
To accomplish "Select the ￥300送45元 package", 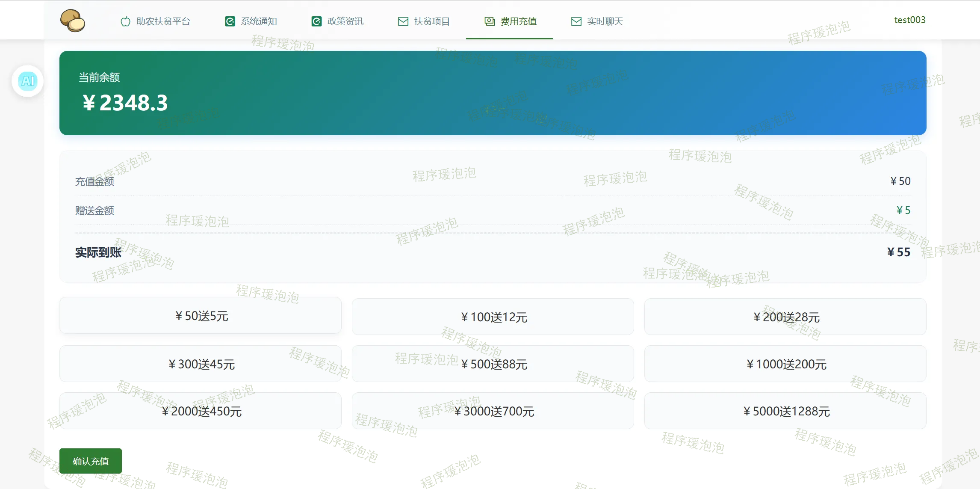I will (201, 364).
